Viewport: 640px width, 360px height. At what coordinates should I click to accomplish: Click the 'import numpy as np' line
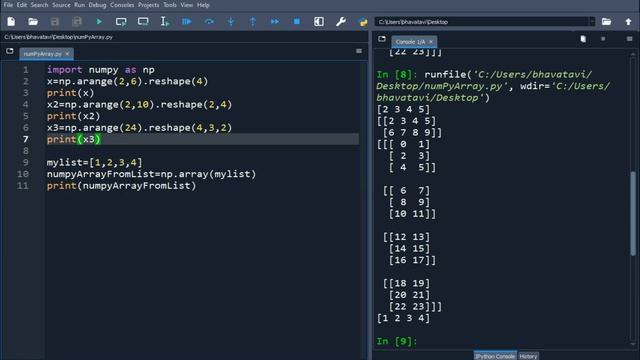[100, 70]
